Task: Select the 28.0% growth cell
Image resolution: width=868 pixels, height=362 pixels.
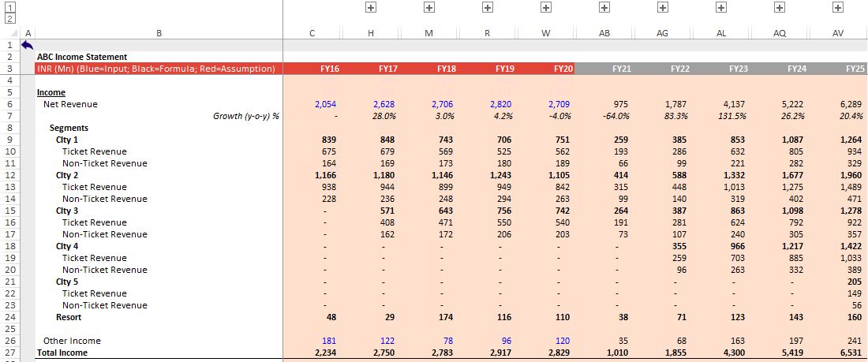Action: tap(385, 116)
